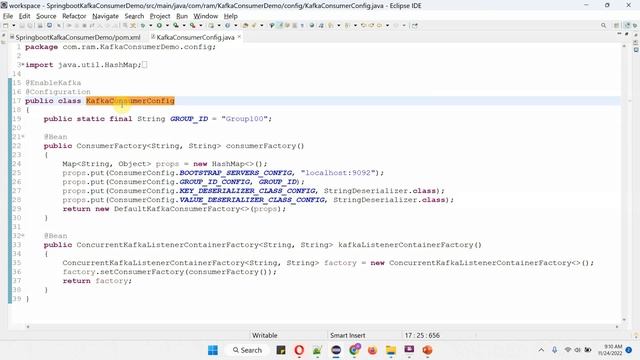The width and height of the screenshot is (640, 360).
Task: Open the New Java Class dropdown arrow
Action: point(236,25)
